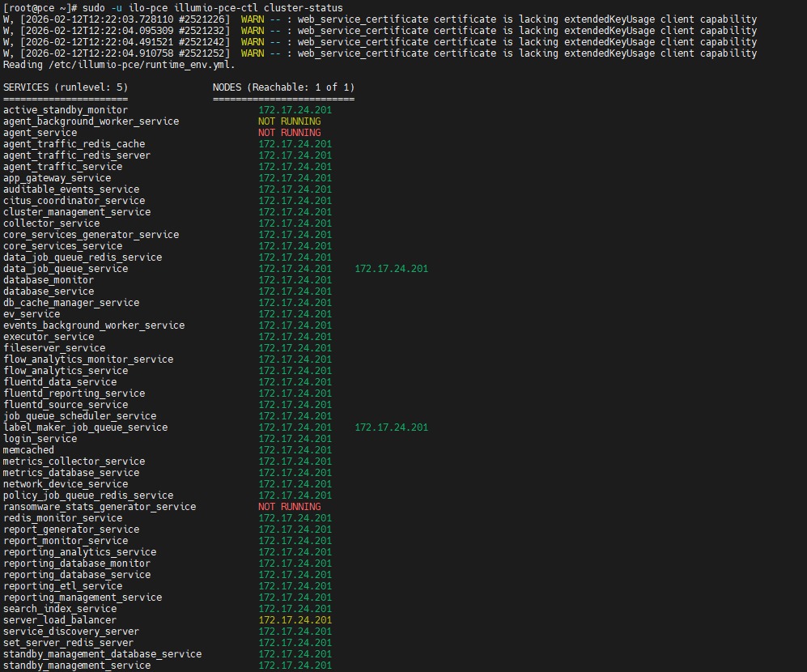Click flow_analytics_monitor_service name
The image size is (807, 672).
88,359
